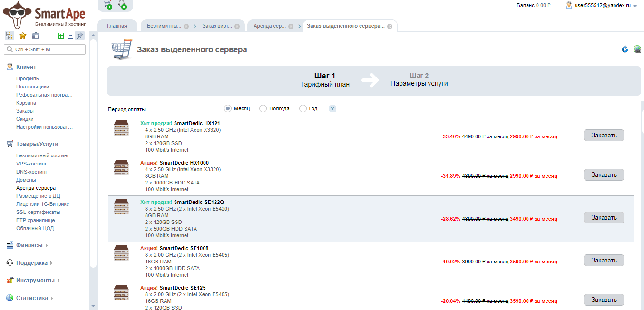Image resolution: width=644 pixels, height=310 pixels.
Task: Click the blue refresh icon
Action: tap(625, 49)
